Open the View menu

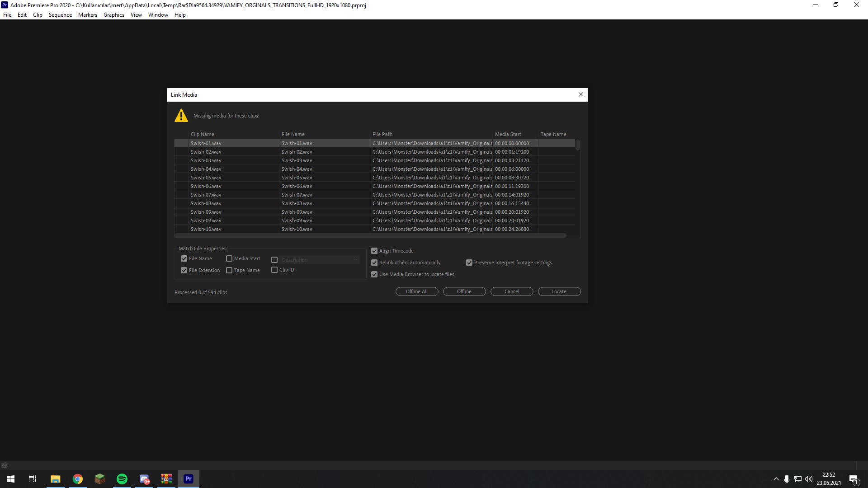coord(136,15)
